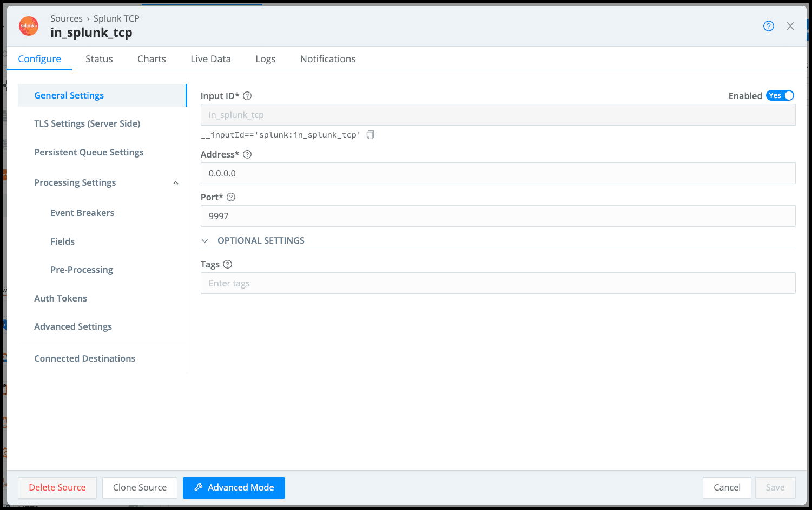Click the Port field help icon
The height and width of the screenshot is (510, 812).
pyautogui.click(x=231, y=197)
